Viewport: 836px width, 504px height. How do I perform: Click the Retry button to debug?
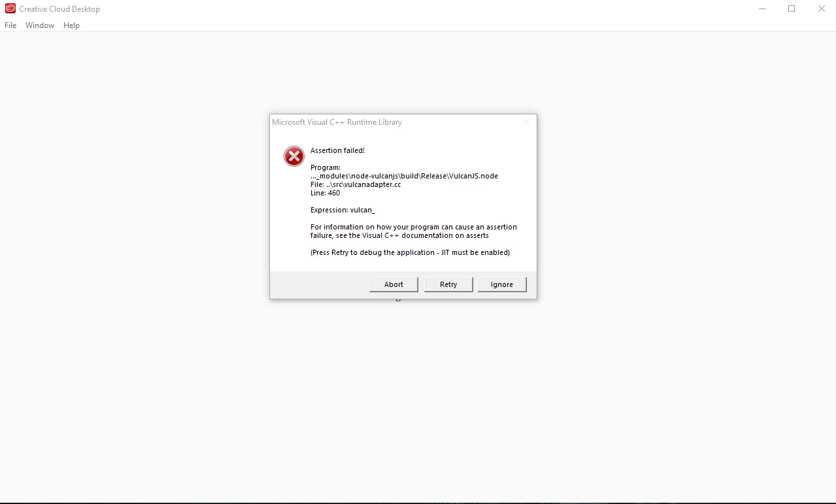pyautogui.click(x=448, y=284)
